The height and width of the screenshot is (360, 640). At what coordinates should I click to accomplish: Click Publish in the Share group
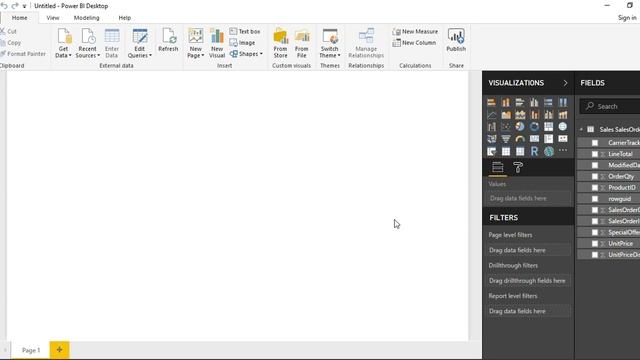coord(456,40)
